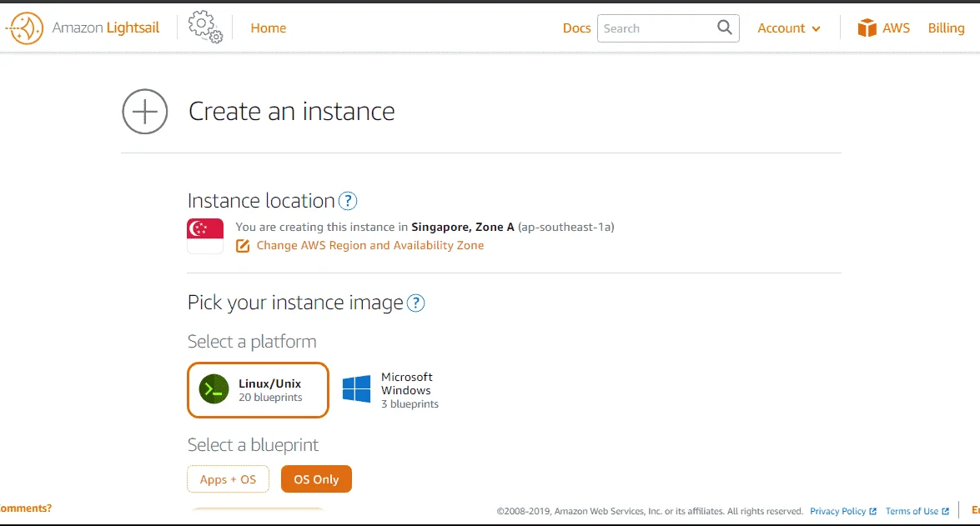The image size is (980, 526).
Task: Click the Linux terminal platform icon
Action: coord(214,389)
